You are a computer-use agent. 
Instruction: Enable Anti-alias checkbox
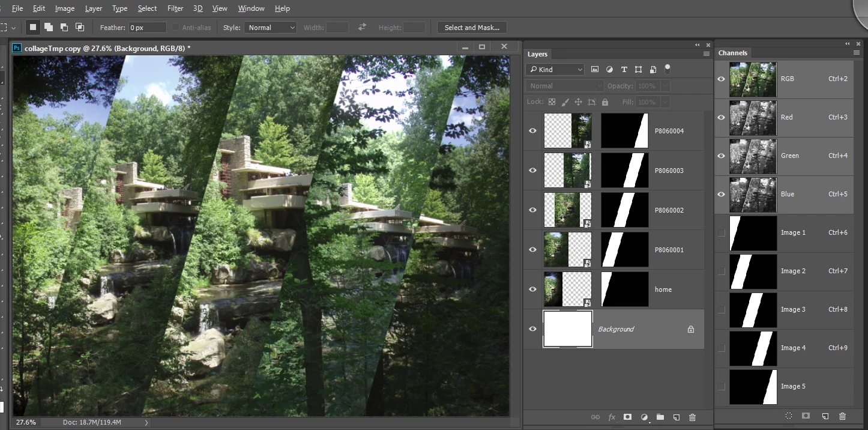(x=176, y=28)
